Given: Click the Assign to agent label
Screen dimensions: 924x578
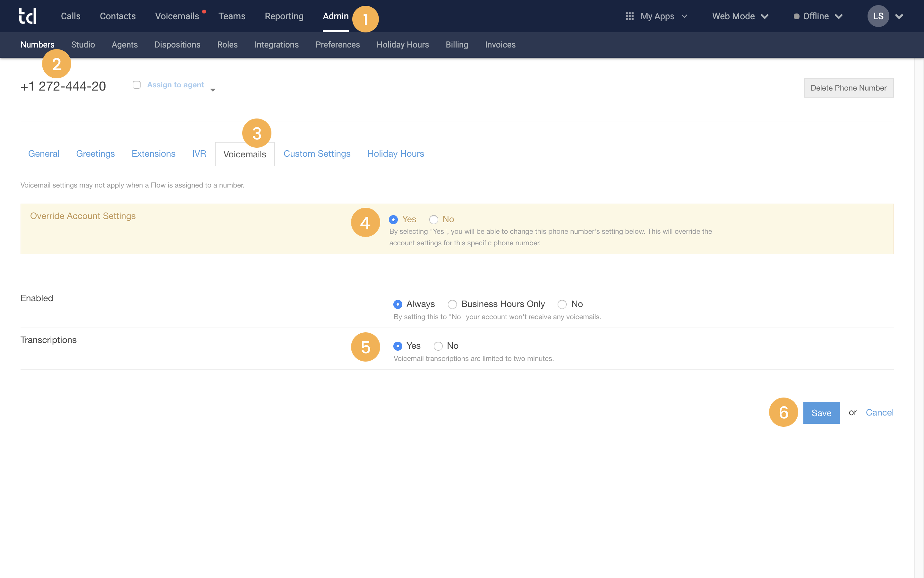Looking at the screenshot, I should pos(175,85).
